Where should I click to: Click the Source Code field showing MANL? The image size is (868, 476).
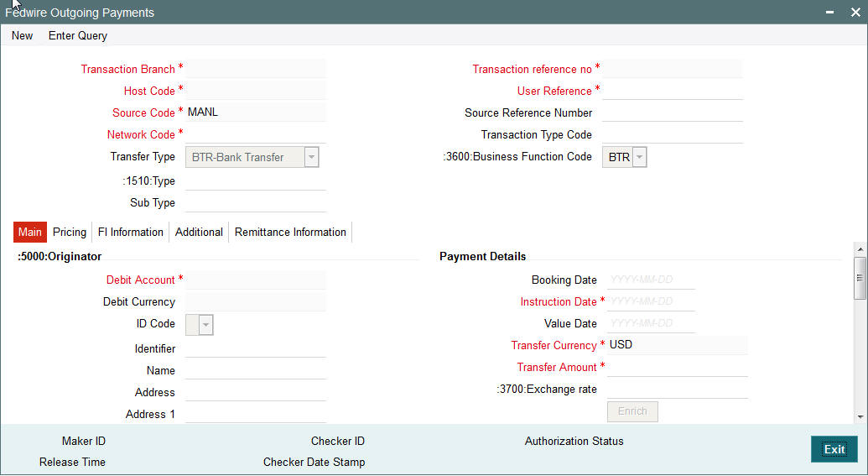point(255,112)
